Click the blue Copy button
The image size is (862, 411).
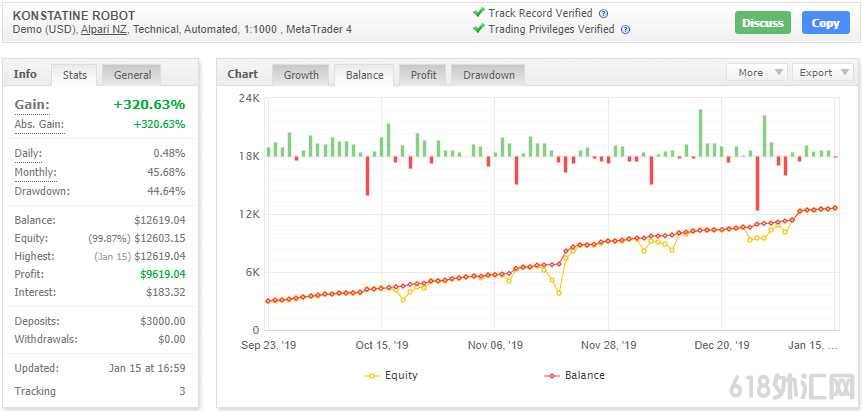coord(825,23)
